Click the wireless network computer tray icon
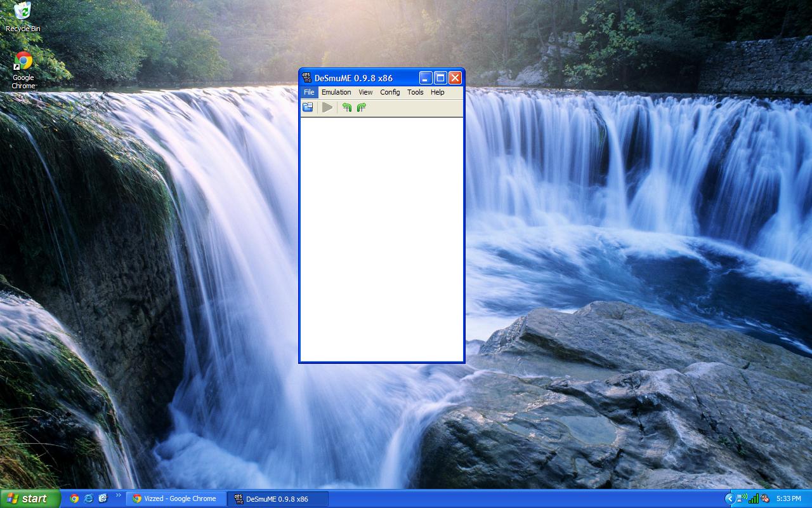Screen dimensions: 812x508 (742, 498)
